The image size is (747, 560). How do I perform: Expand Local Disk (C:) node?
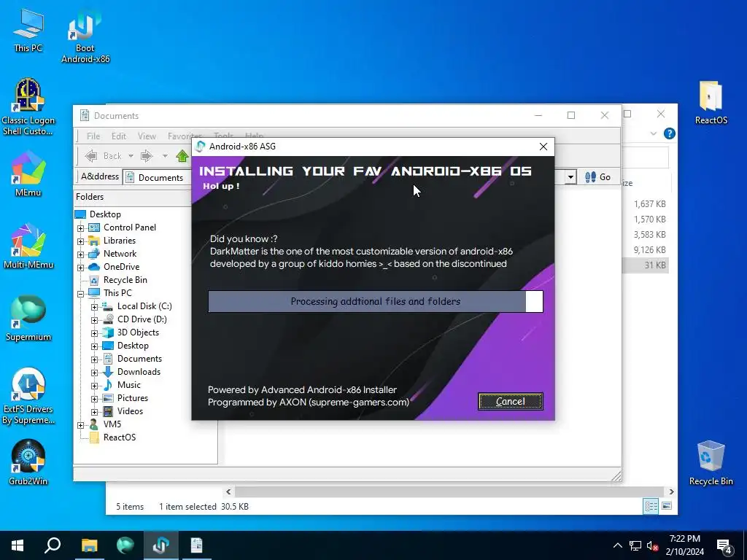[94, 307]
